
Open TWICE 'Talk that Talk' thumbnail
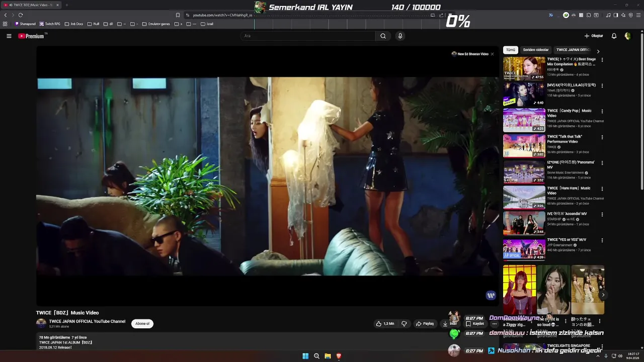524,146
